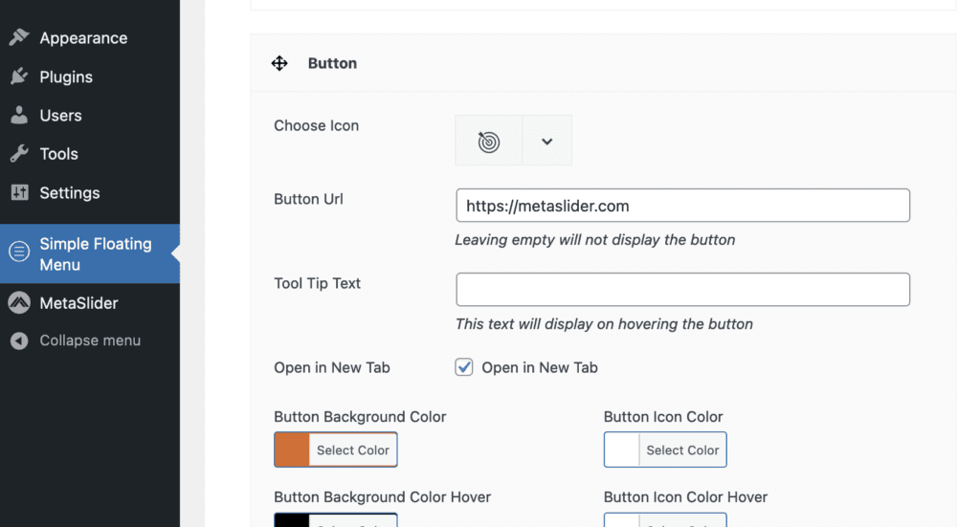
Task: Click the orange Button Background Color swatch
Action: 292,450
